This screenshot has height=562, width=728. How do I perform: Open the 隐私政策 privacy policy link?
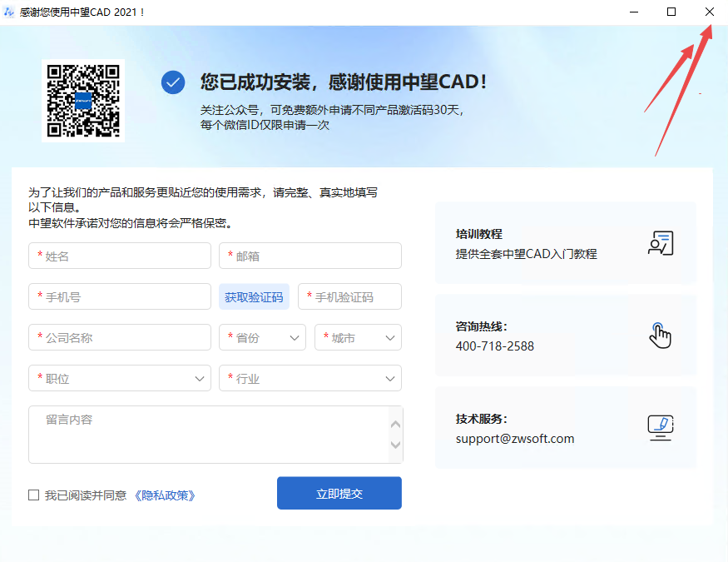coord(165,495)
